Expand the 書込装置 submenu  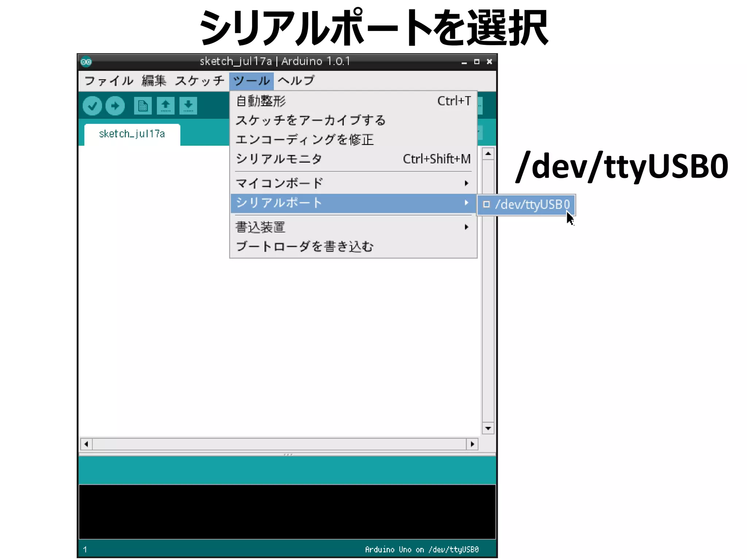point(353,227)
